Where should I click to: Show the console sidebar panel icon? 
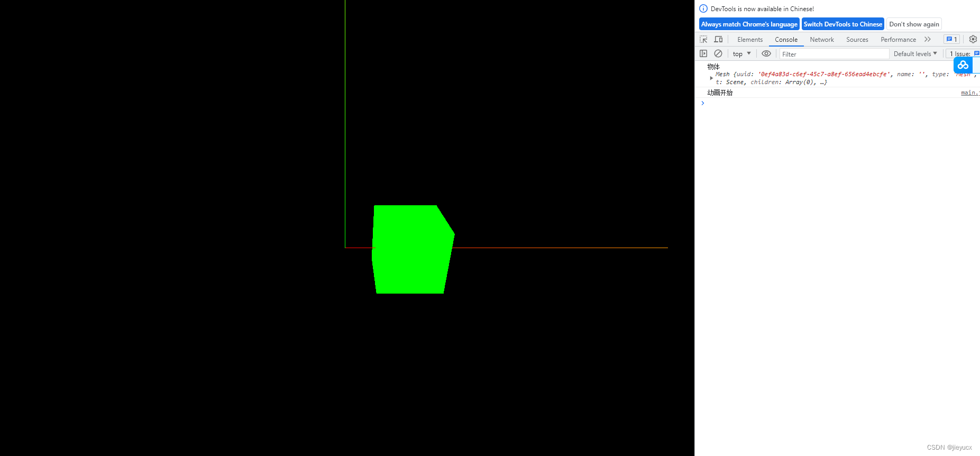(703, 53)
